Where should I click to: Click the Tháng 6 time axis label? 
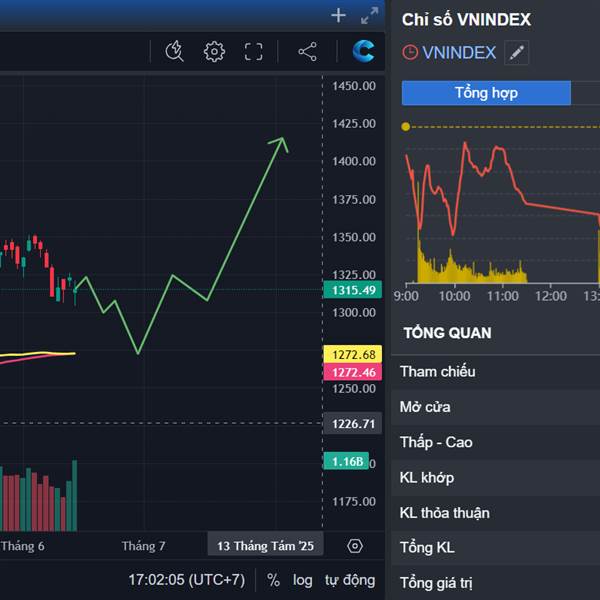coord(23,546)
